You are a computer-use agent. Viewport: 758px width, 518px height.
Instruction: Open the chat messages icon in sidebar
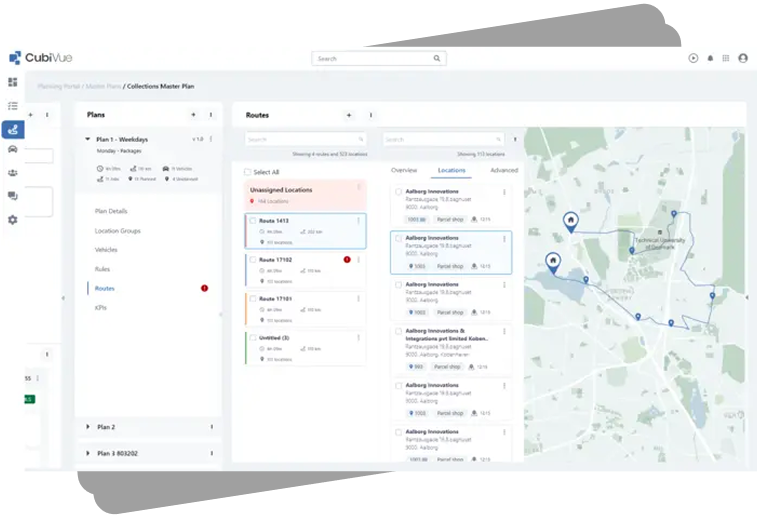13,196
